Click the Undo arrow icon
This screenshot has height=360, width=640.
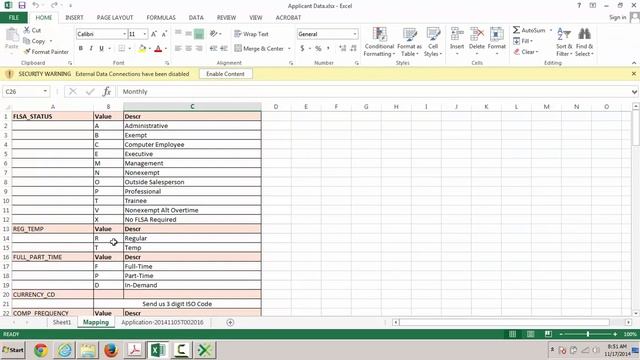tap(36, 5)
